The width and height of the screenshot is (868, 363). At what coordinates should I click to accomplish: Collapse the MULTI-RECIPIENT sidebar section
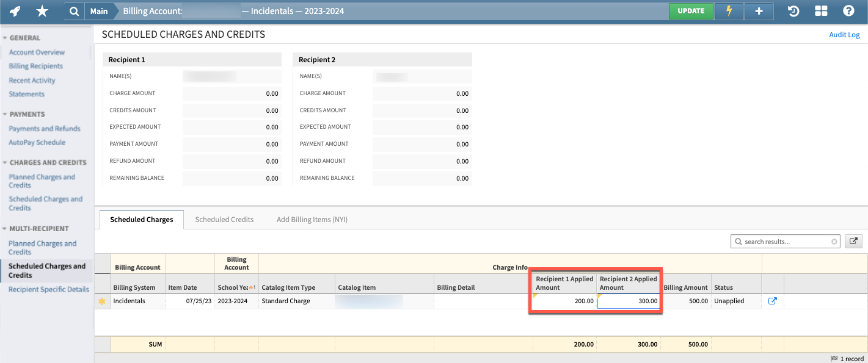click(5, 228)
